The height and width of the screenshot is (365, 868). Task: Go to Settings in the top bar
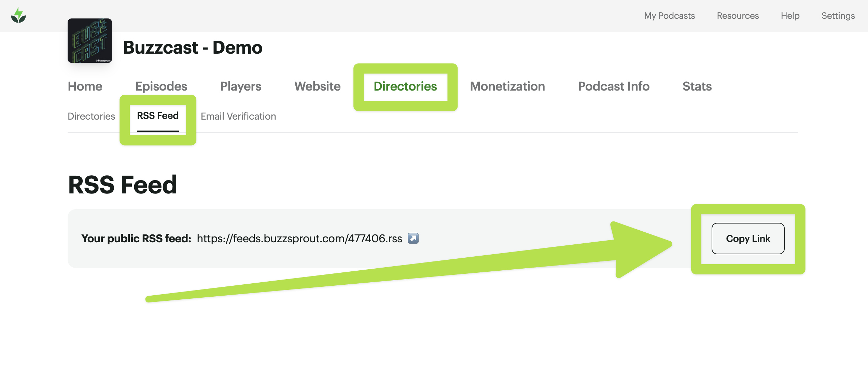tap(838, 16)
